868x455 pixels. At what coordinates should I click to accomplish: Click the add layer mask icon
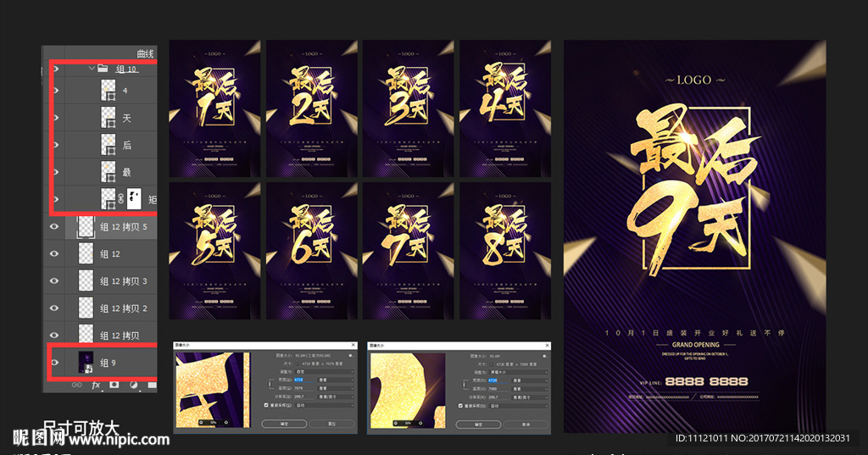114,385
